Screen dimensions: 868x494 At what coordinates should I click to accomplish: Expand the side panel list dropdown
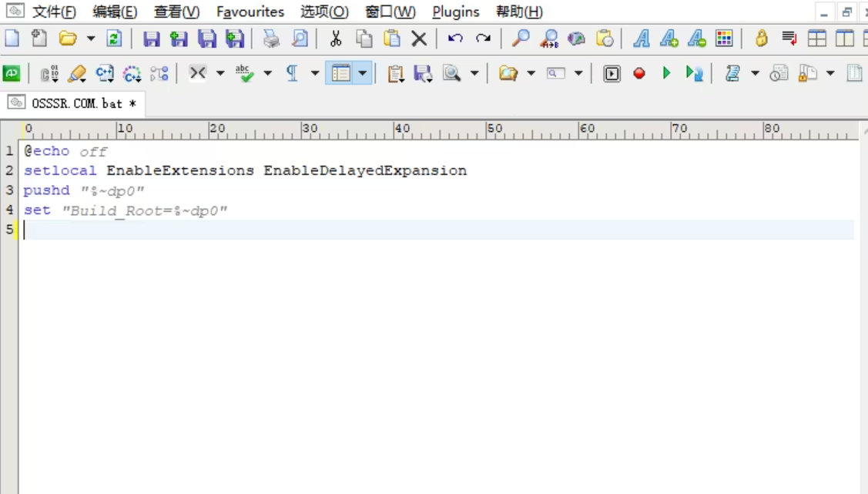pyautogui.click(x=363, y=73)
